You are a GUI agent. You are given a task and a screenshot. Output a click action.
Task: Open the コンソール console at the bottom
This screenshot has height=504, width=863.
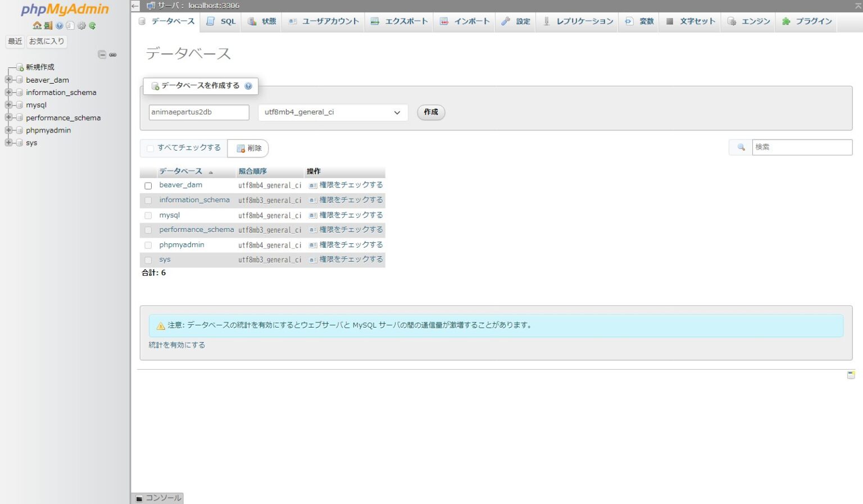(158, 498)
